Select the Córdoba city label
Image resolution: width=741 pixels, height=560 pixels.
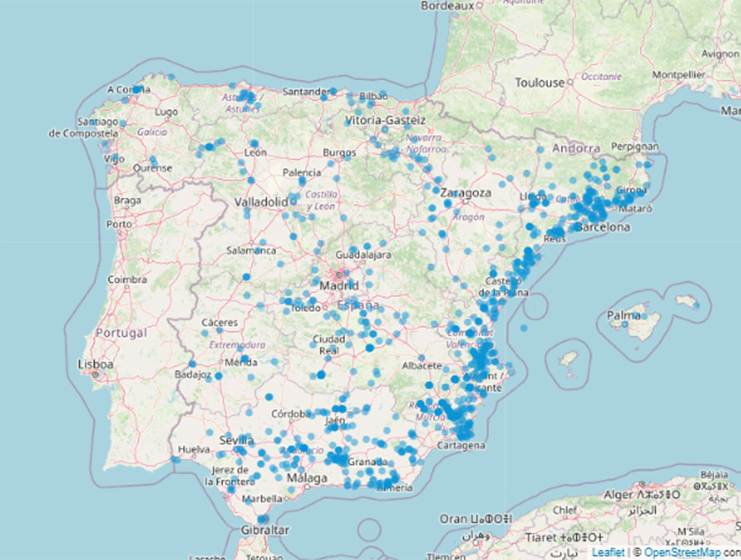(x=290, y=414)
